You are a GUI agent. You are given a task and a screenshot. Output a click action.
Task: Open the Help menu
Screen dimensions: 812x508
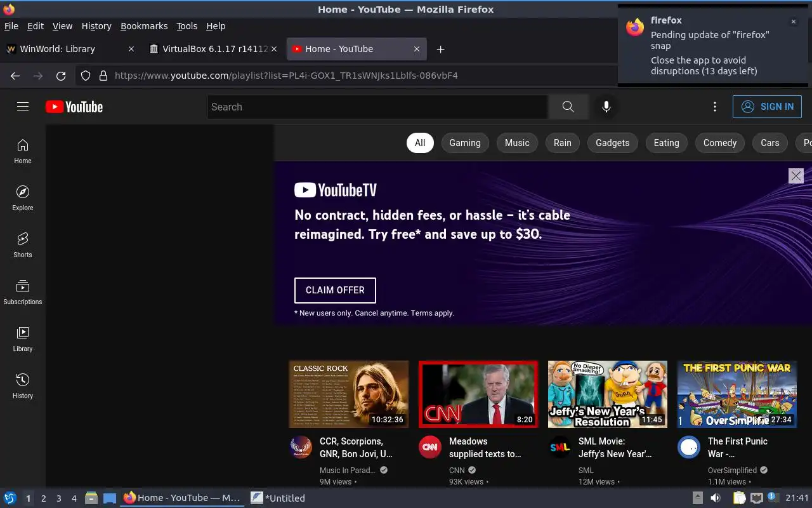(216, 26)
